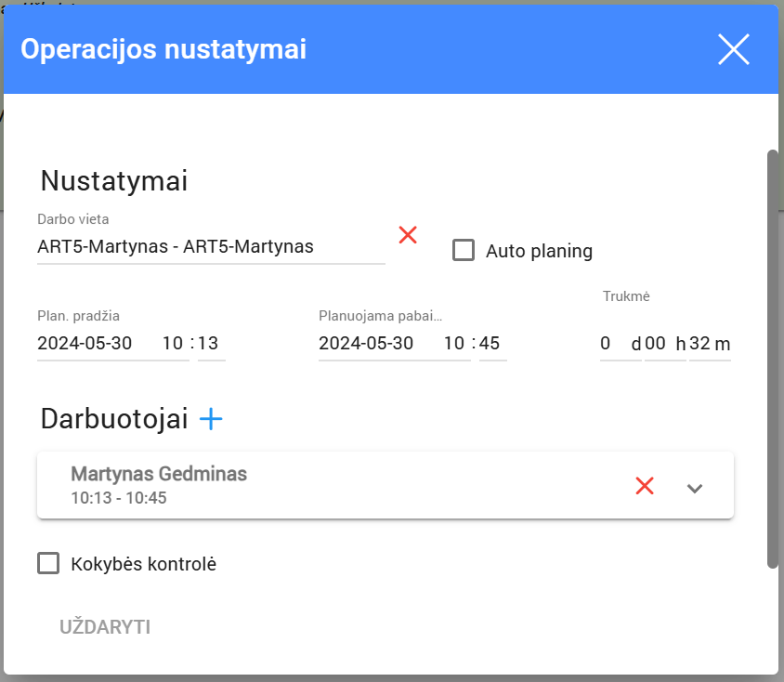Close the Operacijos nustatymai dialog

(x=733, y=49)
